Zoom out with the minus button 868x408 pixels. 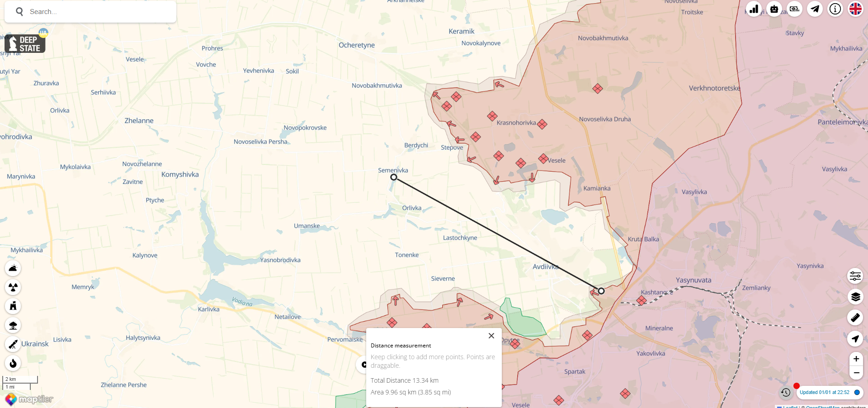point(856,373)
